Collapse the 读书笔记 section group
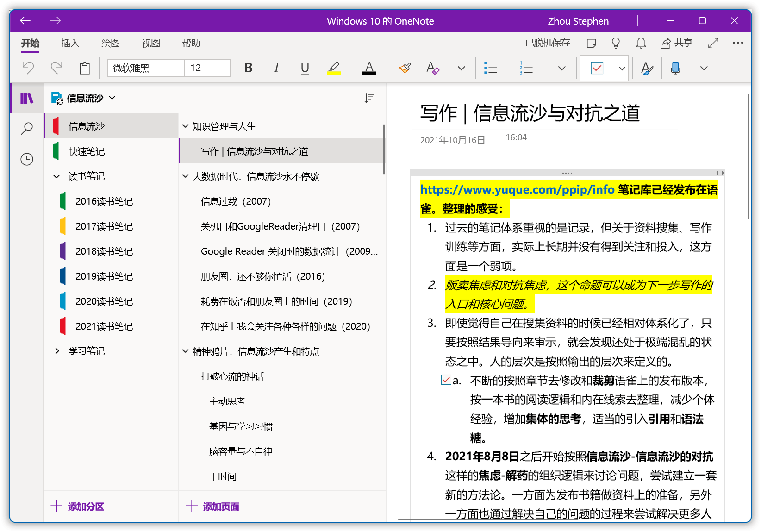Screen dimensions: 761x532 point(56,176)
